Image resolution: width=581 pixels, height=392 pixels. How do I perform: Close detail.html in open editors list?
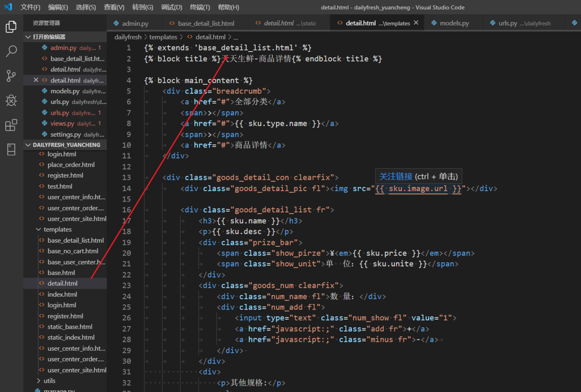[x=36, y=80]
